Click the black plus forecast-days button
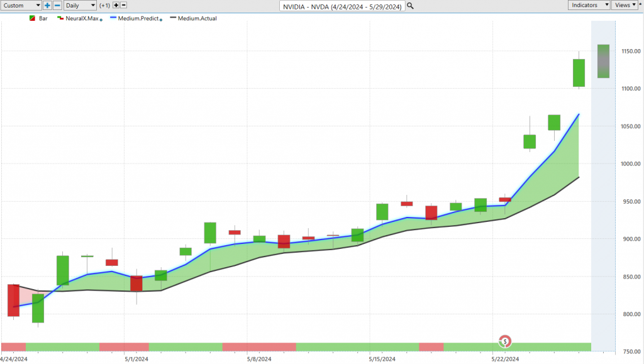This screenshot has width=644, height=364. pyautogui.click(x=116, y=5)
